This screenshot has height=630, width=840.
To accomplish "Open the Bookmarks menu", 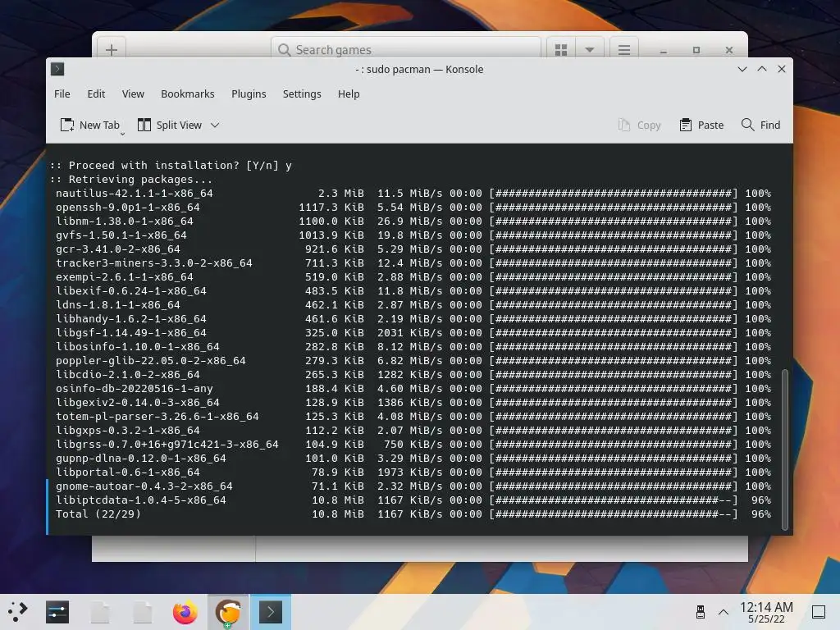I will click(x=188, y=94).
